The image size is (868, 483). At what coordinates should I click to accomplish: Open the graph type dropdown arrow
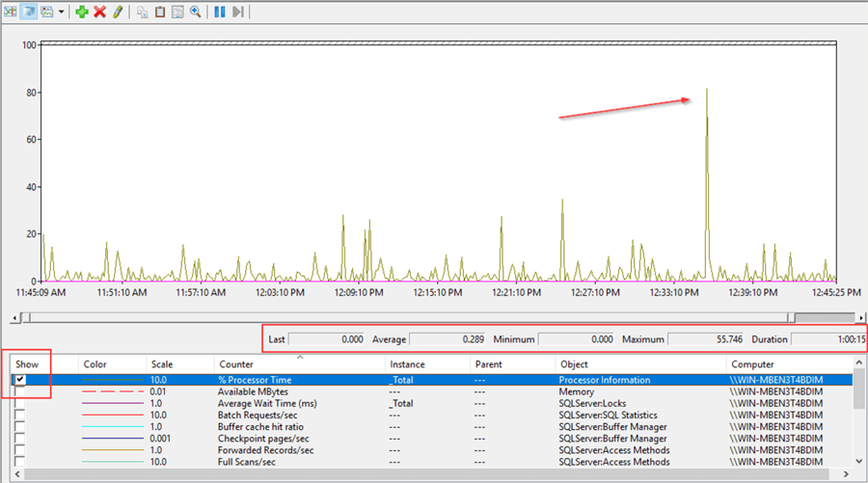[61, 12]
